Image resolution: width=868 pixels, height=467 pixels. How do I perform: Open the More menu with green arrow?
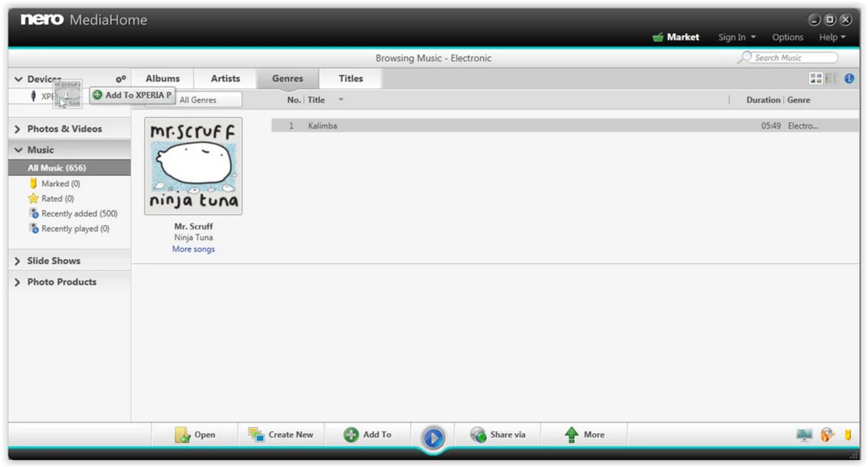pyautogui.click(x=584, y=435)
